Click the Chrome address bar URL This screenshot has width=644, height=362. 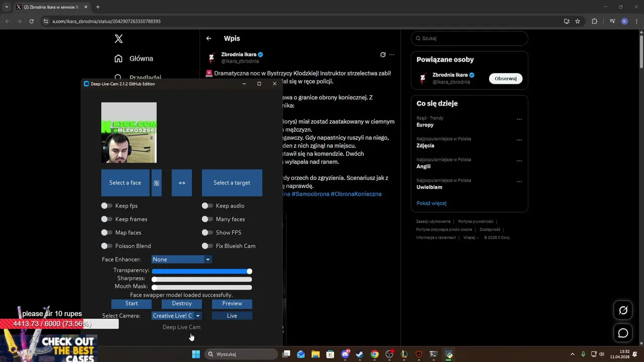coord(107,21)
